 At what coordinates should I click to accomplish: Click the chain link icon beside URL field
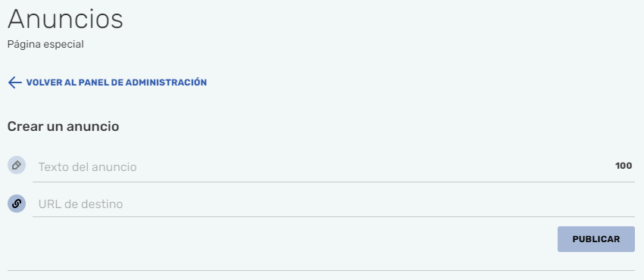(x=17, y=204)
